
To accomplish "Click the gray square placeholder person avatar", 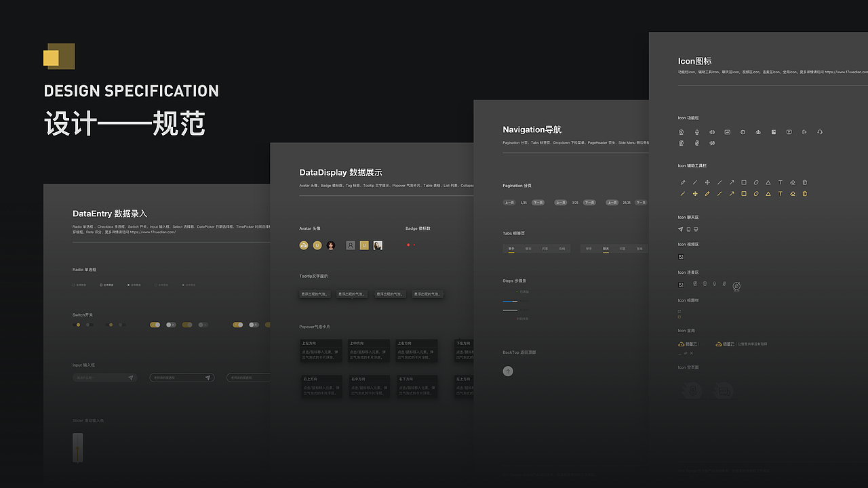I will (x=351, y=245).
